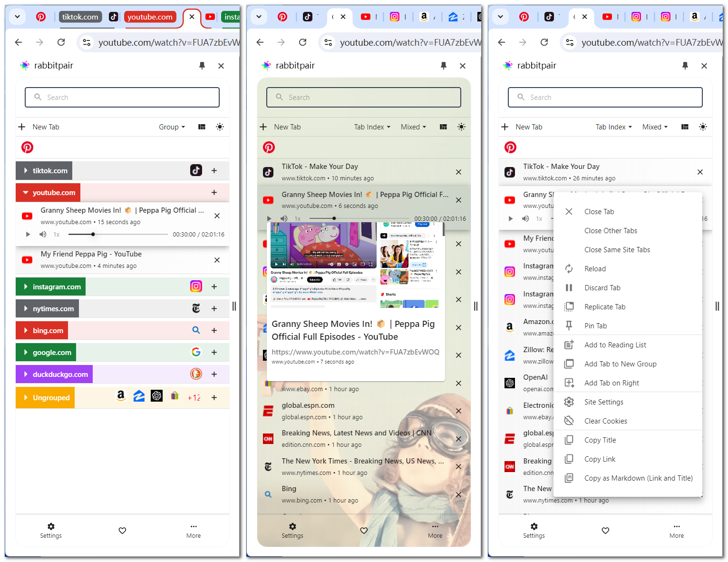Open Tab Index dropdown in middle panel

pos(372,127)
